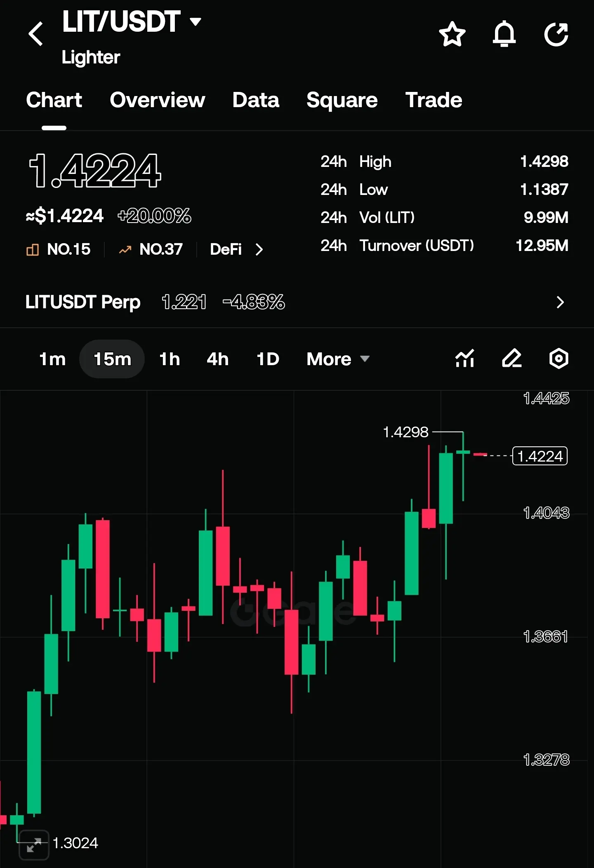Tap the current price label 1.4224 on chart

pos(540,456)
